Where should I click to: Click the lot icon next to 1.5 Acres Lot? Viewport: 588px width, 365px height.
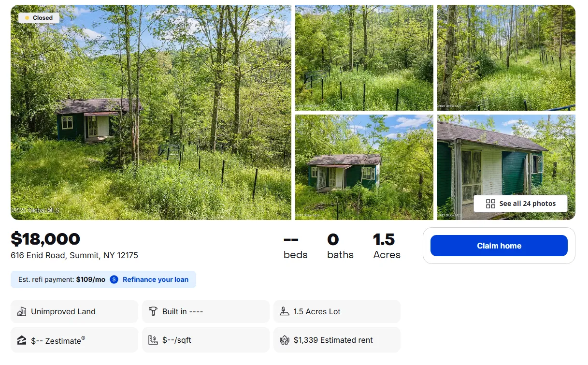285,311
